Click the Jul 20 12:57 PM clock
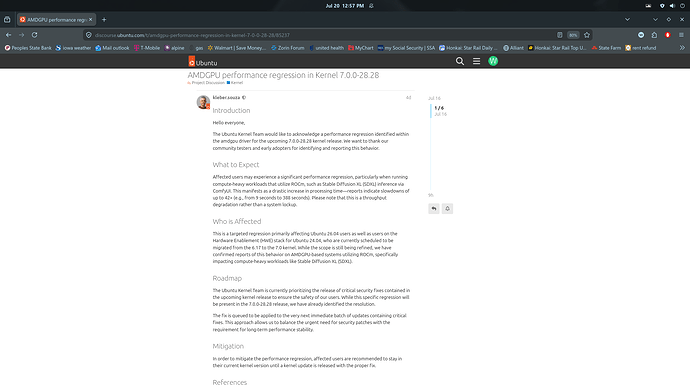Image resolution: width=690 pixels, height=388 pixels. coord(345,6)
